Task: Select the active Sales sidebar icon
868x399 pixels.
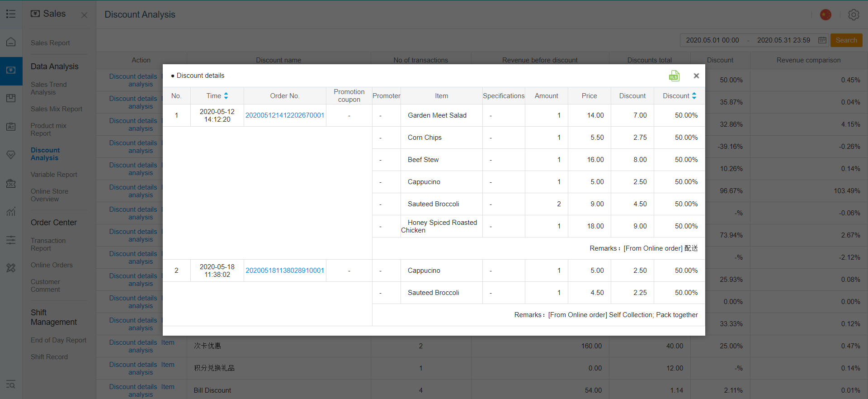Action: click(x=11, y=70)
